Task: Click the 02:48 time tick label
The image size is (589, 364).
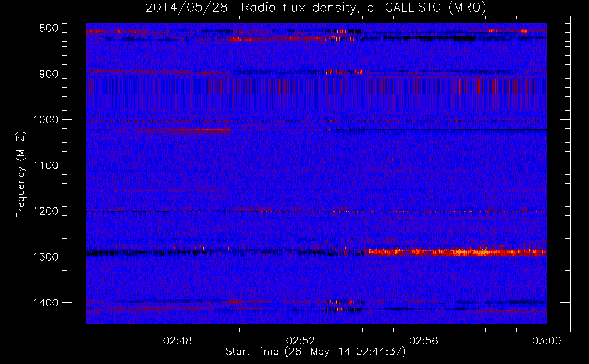Action: (x=178, y=341)
